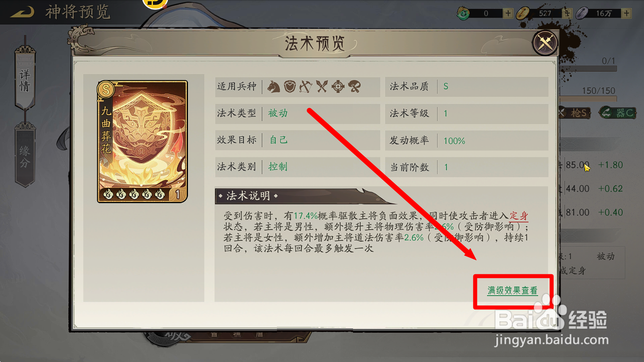The height and width of the screenshot is (362, 644).
Task: Close the 法术预览 dialog with crossed-swords button
Action: click(545, 43)
